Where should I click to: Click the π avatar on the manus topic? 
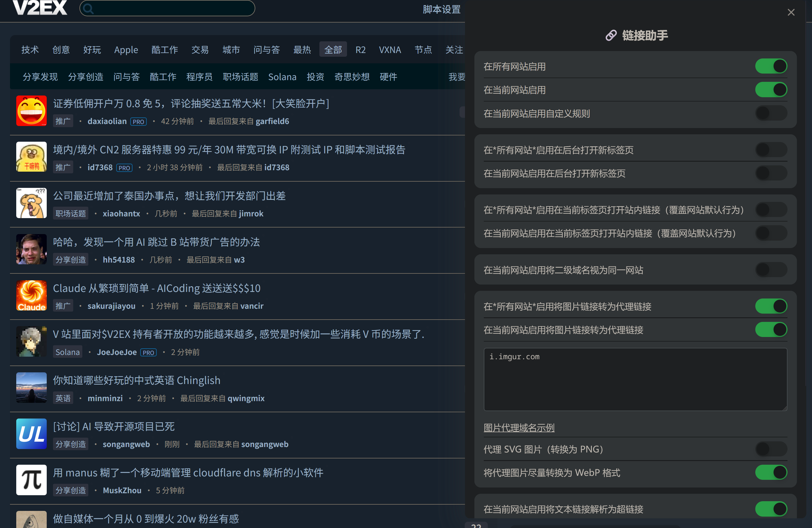(x=31, y=480)
